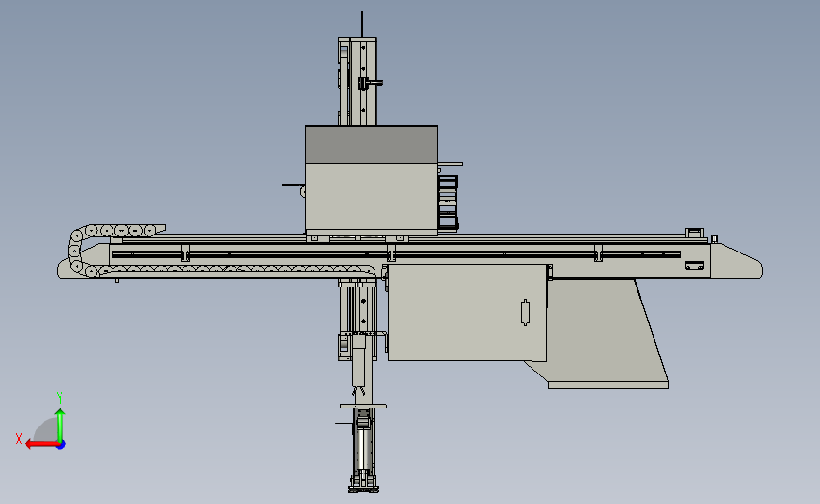
Task: Select the tapered right end cap of the beam
Action: click(x=737, y=260)
